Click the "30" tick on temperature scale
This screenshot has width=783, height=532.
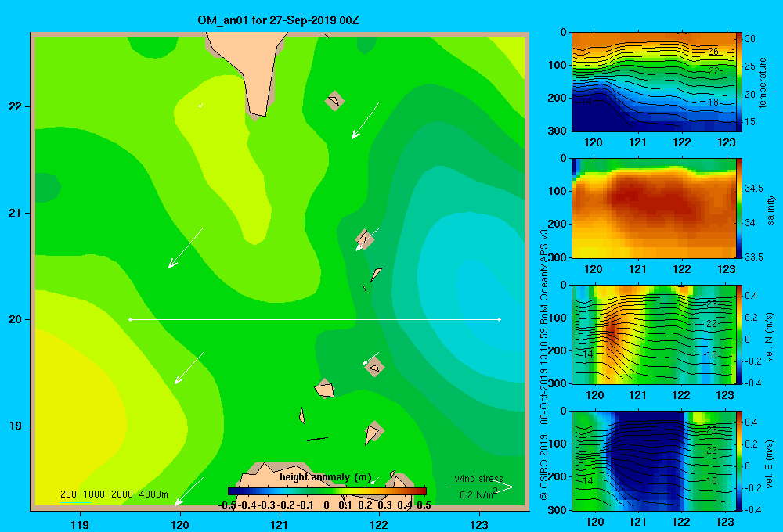pyautogui.click(x=750, y=39)
